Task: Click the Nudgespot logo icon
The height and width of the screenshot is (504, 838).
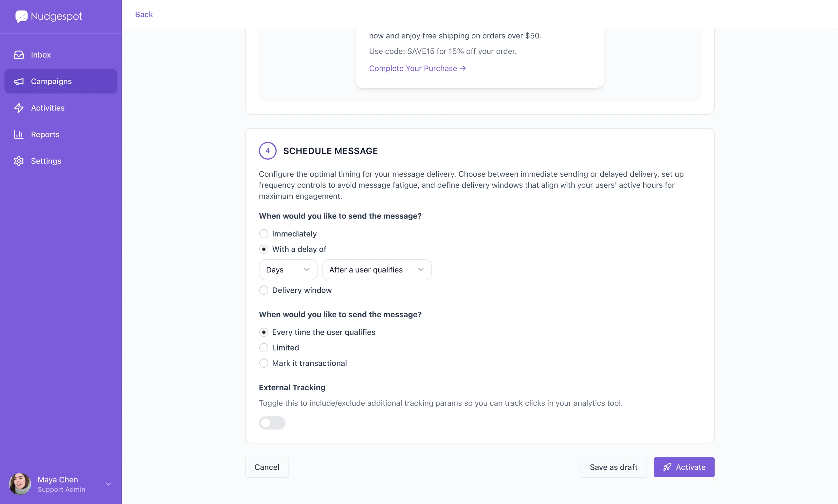Action: (21, 16)
